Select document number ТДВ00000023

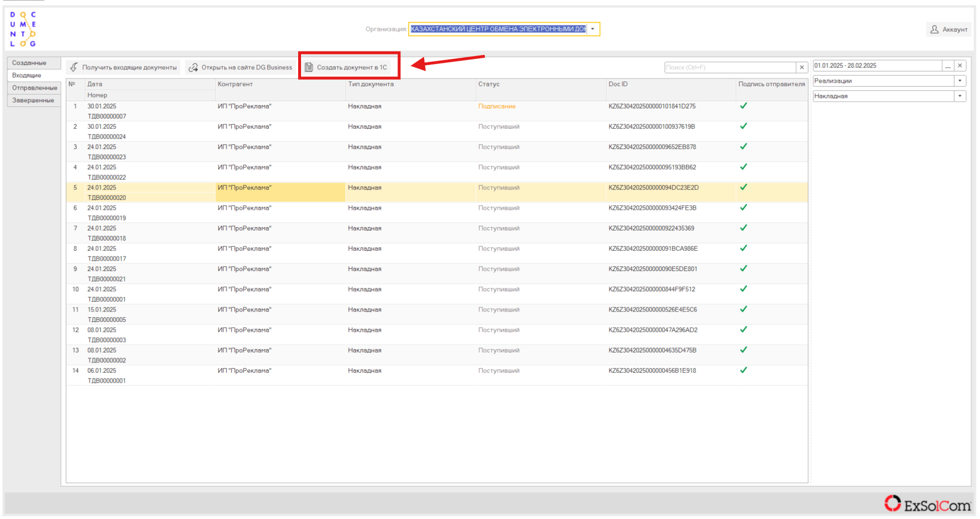(107, 157)
